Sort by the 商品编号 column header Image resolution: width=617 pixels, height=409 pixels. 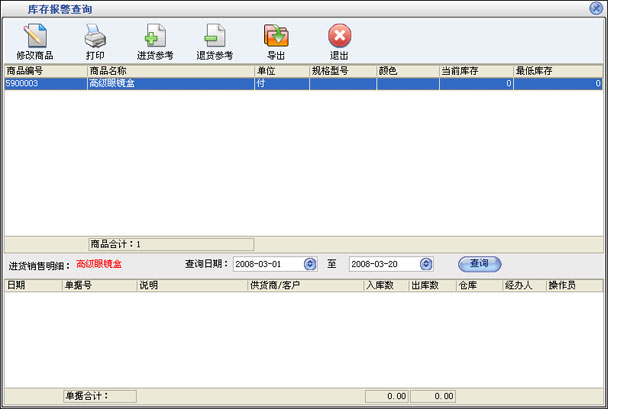pyautogui.click(x=44, y=72)
